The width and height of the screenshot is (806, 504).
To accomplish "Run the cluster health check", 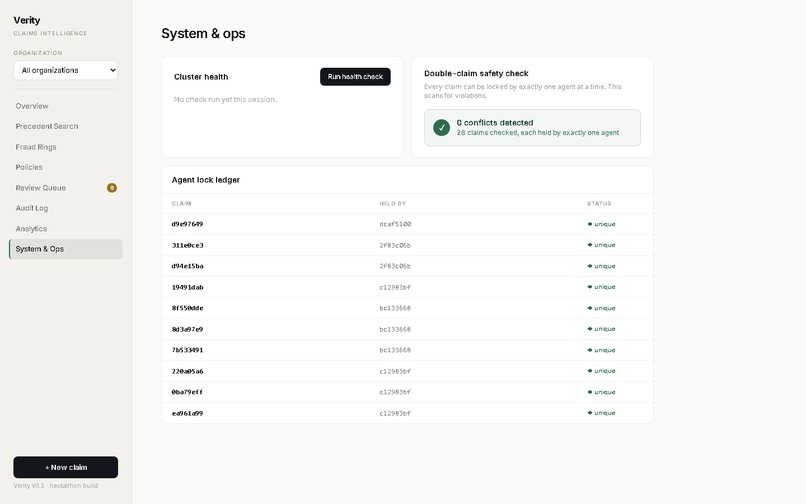I will coord(355,77).
